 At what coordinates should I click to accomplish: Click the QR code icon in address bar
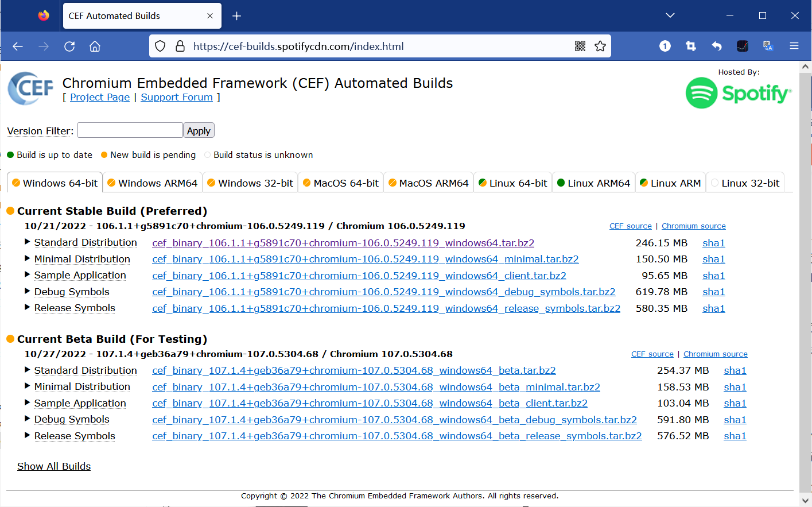pyautogui.click(x=580, y=46)
